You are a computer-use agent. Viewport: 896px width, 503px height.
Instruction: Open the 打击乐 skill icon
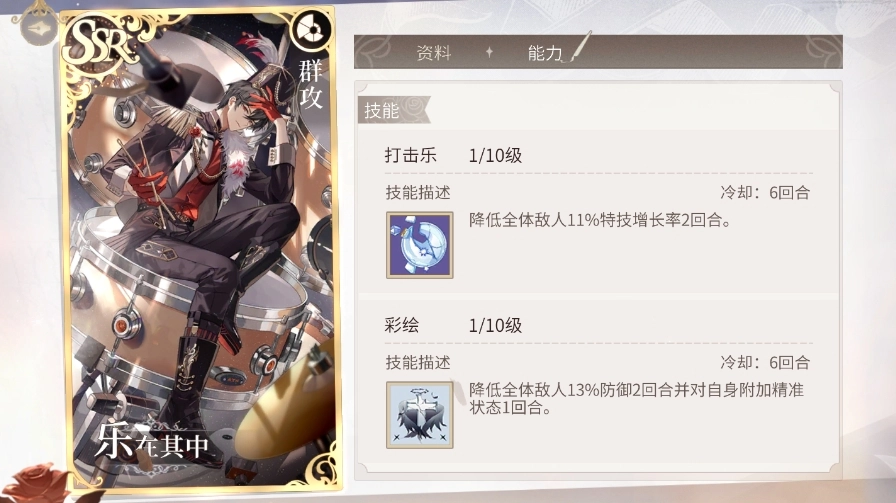click(x=419, y=245)
